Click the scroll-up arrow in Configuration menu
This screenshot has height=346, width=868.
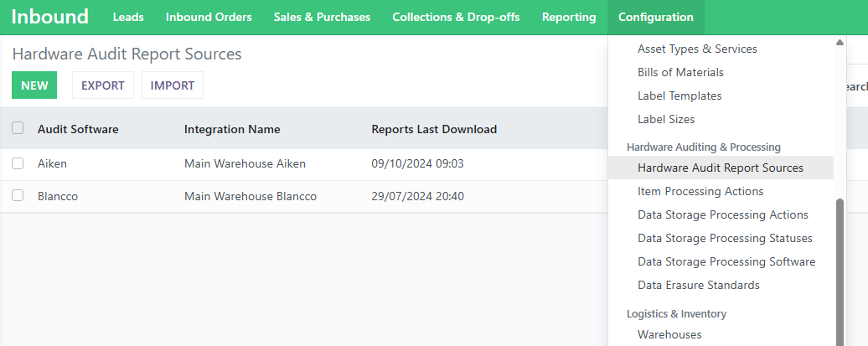pos(840,42)
